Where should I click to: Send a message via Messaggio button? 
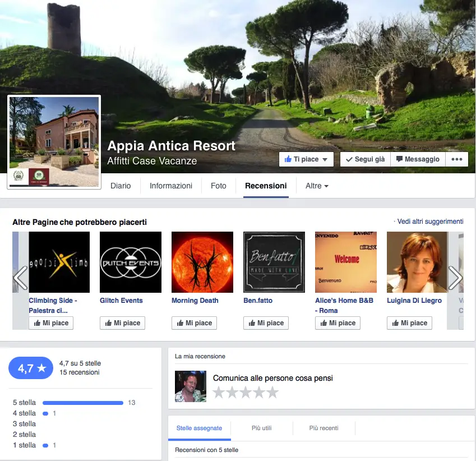click(418, 159)
